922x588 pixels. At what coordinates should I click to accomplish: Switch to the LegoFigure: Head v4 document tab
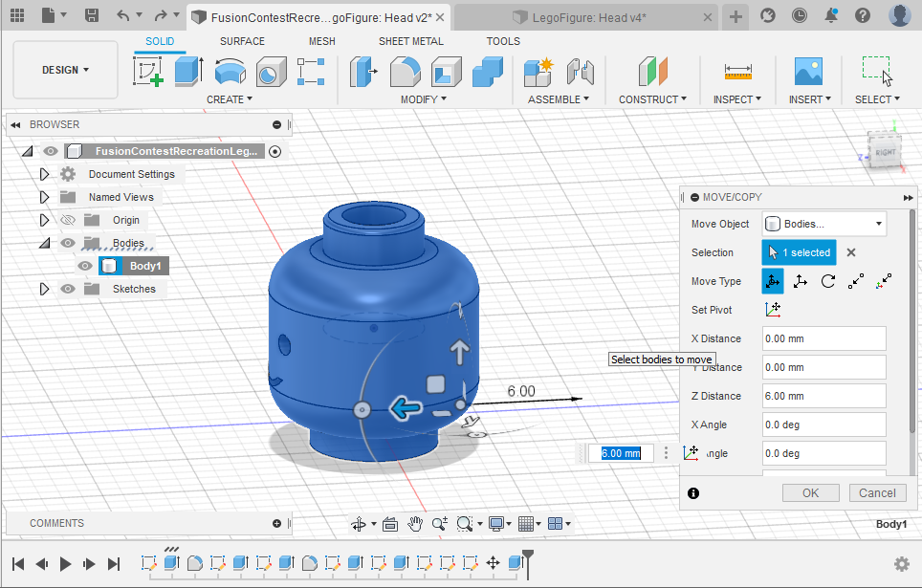click(588, 17)
